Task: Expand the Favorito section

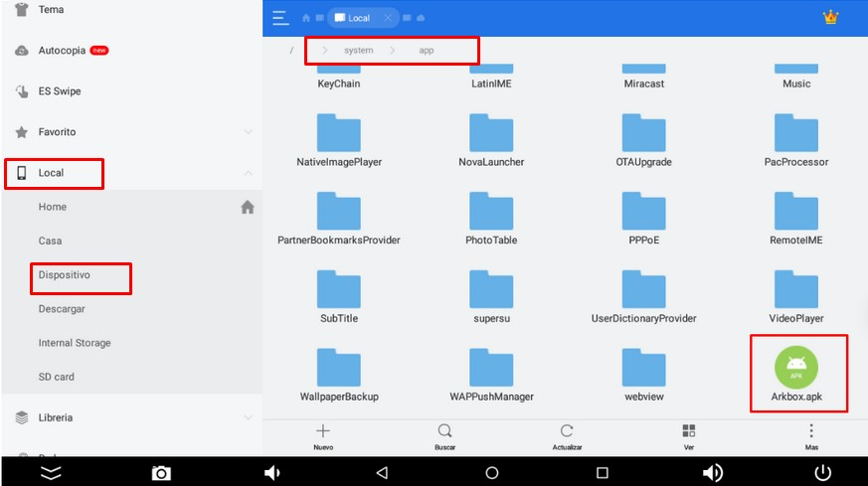Action: click(248, 132)
